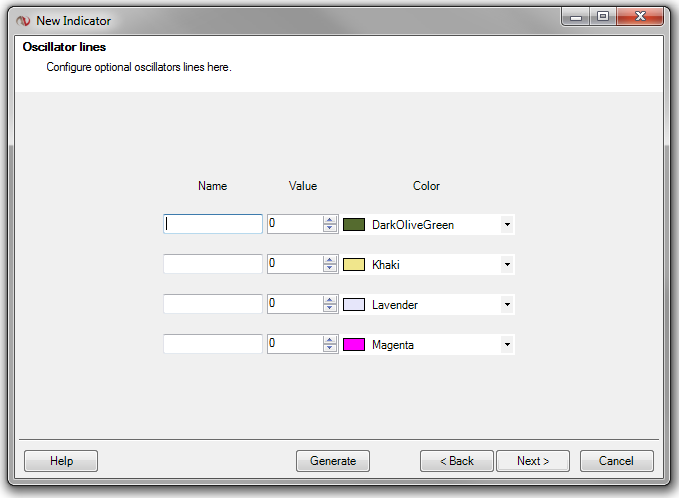This screenshot has width=679, height=498.
Task: Click the first oscillator line Name field
Action: pos(213,224)
